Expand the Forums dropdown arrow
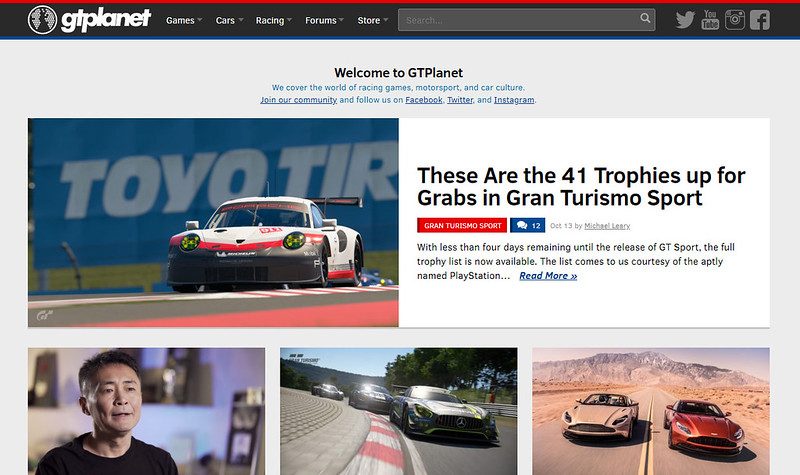Viewport: 800px width, 475px height. point(341,20)
